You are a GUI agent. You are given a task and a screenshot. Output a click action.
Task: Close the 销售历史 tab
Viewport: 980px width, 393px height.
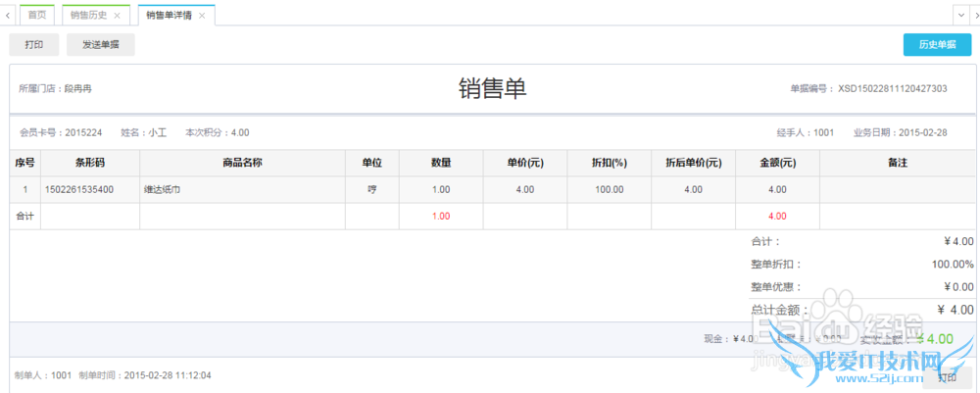118,16
